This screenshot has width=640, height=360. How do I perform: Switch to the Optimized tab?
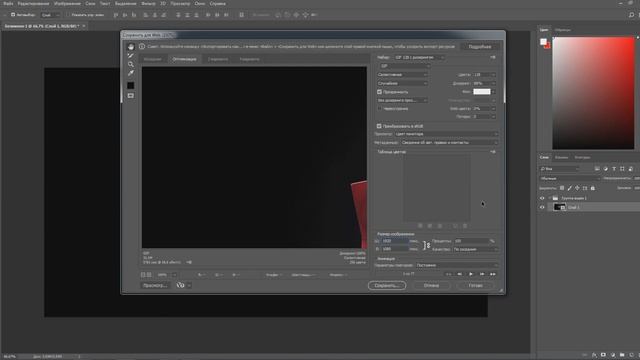click(184, 59)
